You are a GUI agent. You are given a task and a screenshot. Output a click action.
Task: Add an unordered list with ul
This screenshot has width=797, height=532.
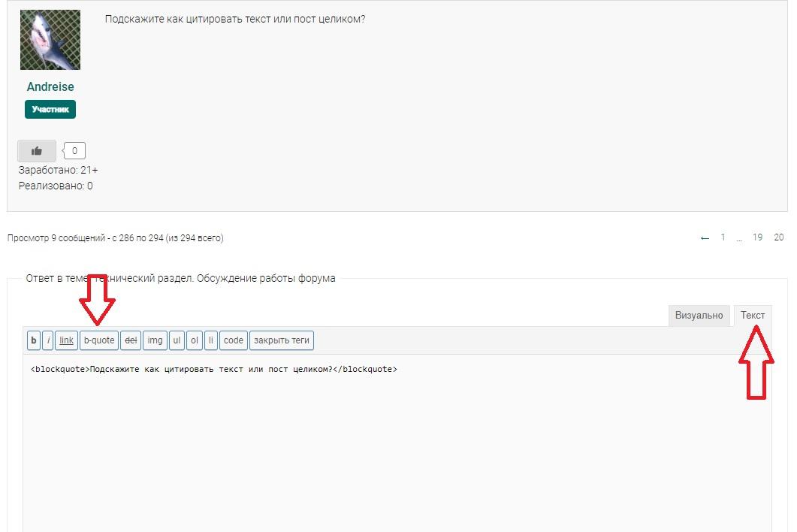[177, 340]
